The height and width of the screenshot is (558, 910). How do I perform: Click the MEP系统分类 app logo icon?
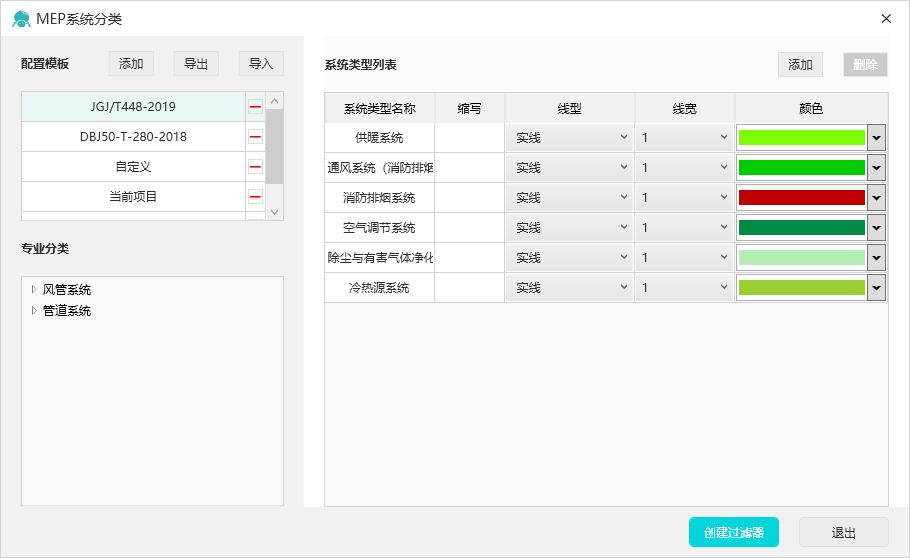coord(21,19)
